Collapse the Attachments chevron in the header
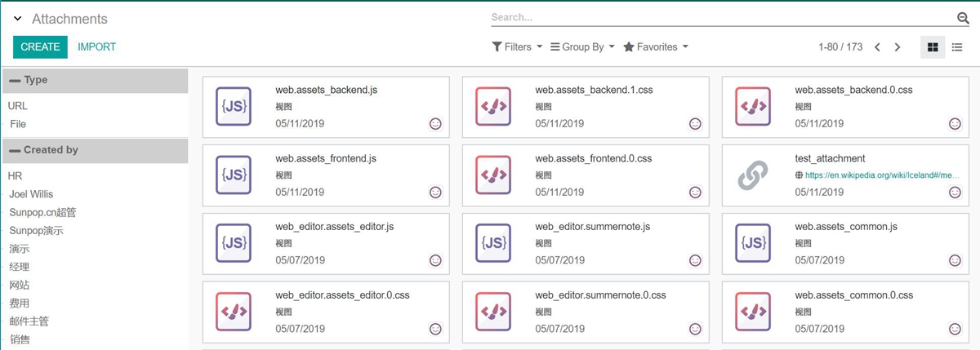 (x=17, y=19)
